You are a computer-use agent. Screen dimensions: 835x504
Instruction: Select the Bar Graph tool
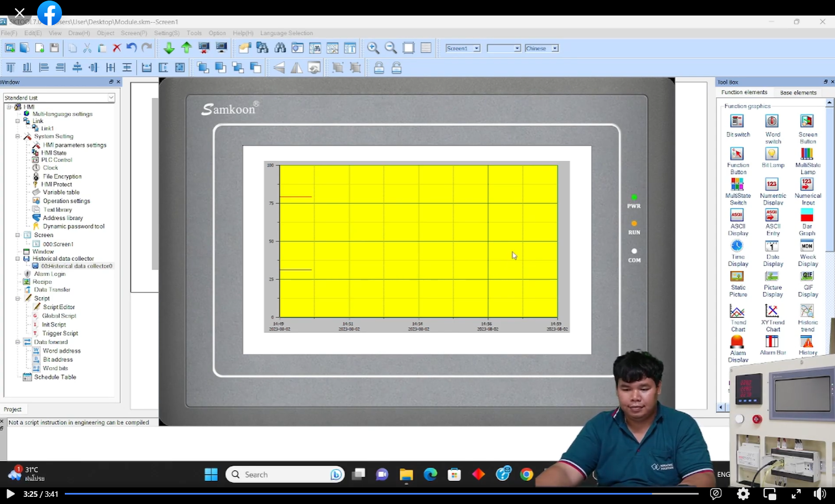[807, 222]
